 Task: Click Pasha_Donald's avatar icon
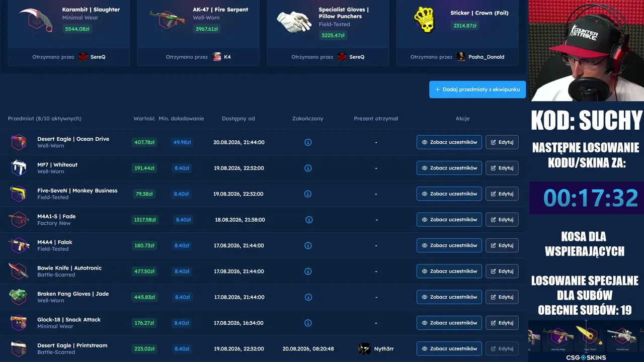[x=461, y=57]
